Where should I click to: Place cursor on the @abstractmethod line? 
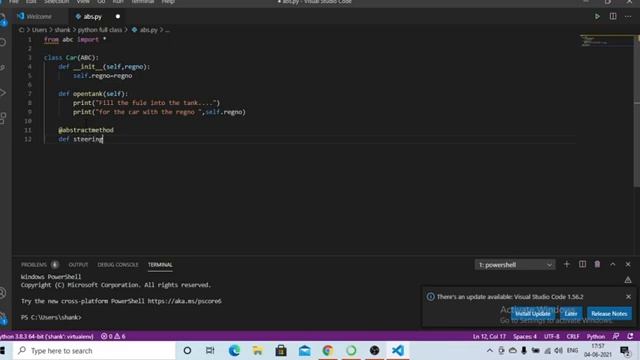tap(86, 130)
